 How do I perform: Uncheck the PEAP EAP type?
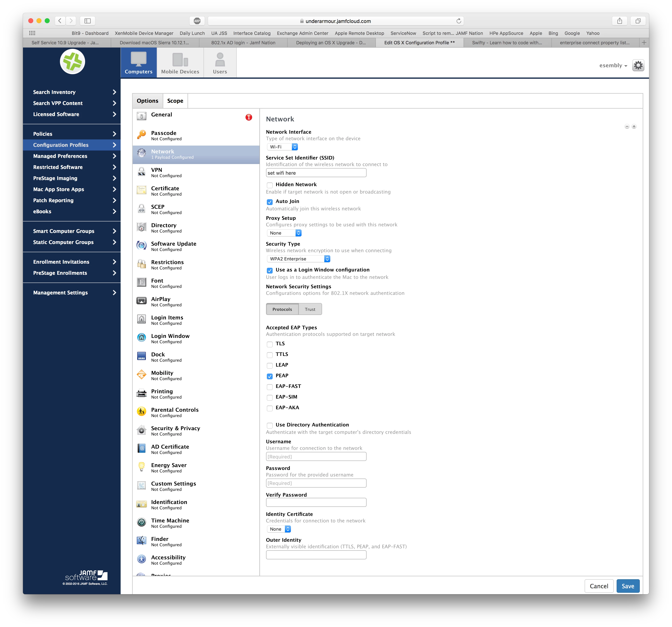[x=269, y=376]
